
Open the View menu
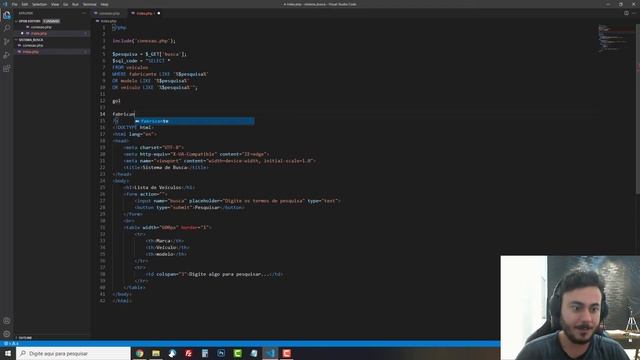(55, 4)
